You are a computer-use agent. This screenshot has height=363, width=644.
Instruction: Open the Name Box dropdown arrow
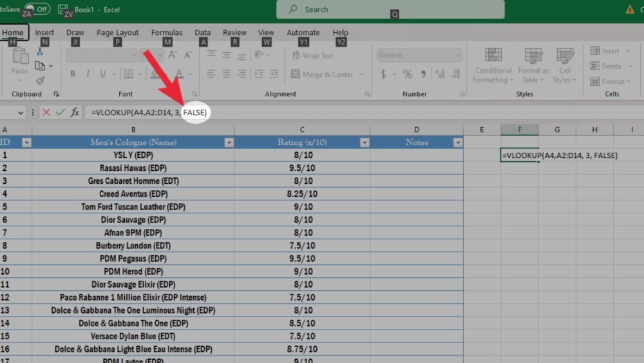coord(20,113)
